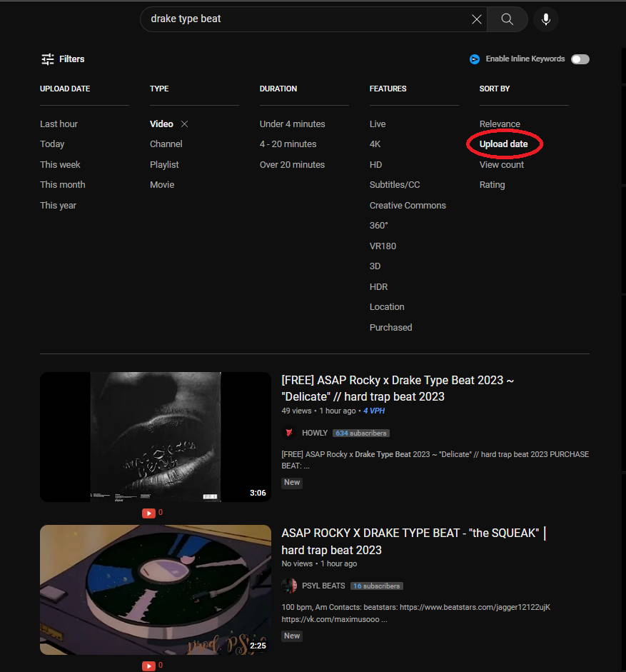Choose duration Over 20 minutes
Screen dimensions: 626x672
[x=292, y=164]
